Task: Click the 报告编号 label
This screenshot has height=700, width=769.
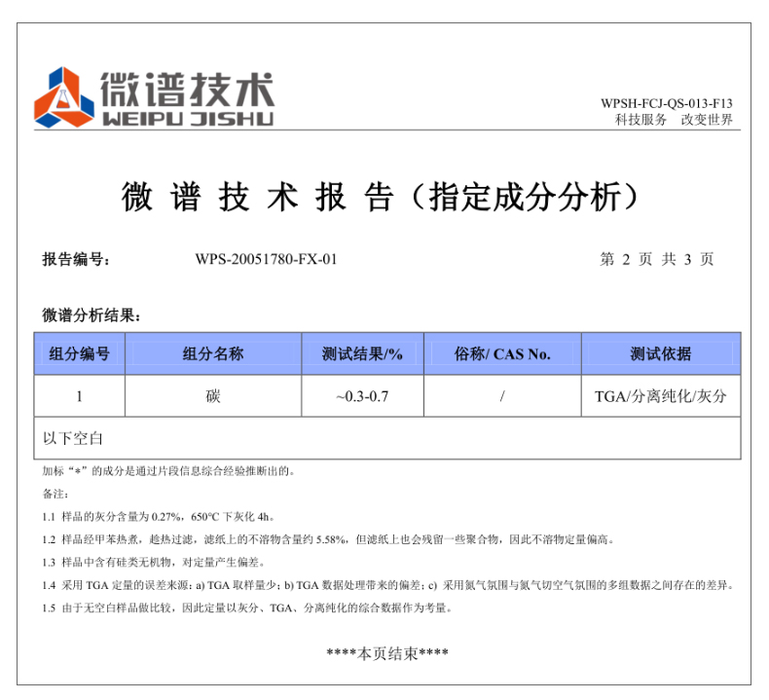Action: tap(76, 259)
